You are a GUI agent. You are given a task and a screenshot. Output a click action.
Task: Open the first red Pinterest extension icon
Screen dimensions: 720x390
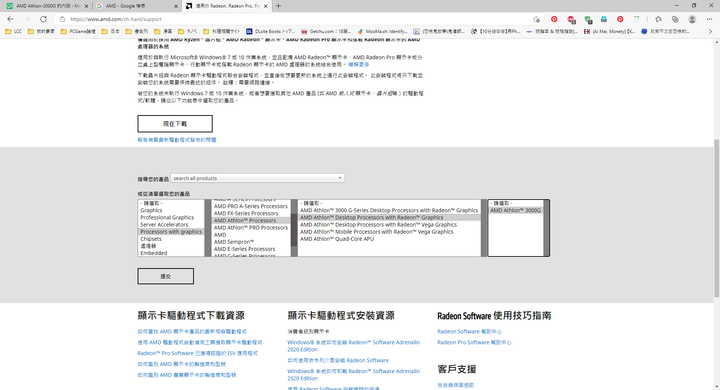tap(554, 19)
